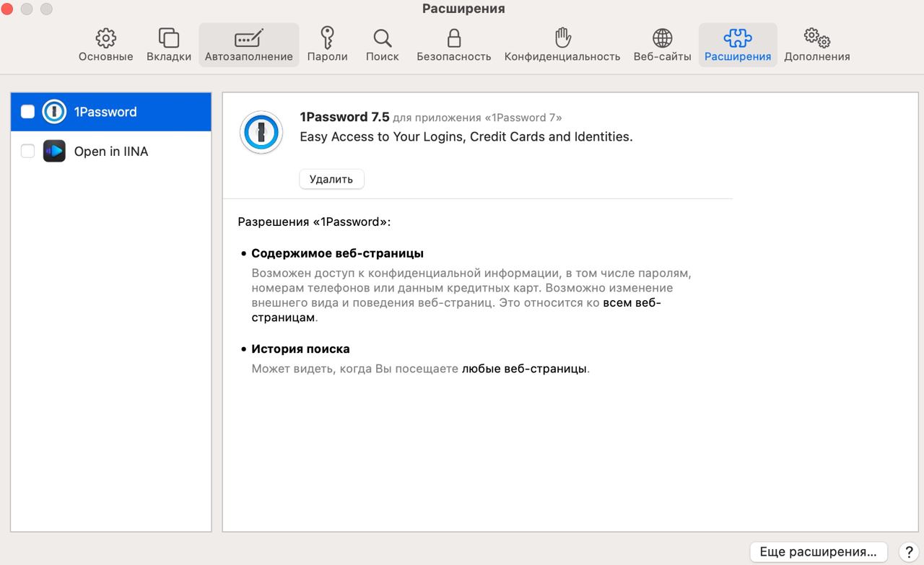Click the Разрешения «1Password» heading
This screenshot has height=565, width=924.
pyautogui.click(x=314, y=222)
